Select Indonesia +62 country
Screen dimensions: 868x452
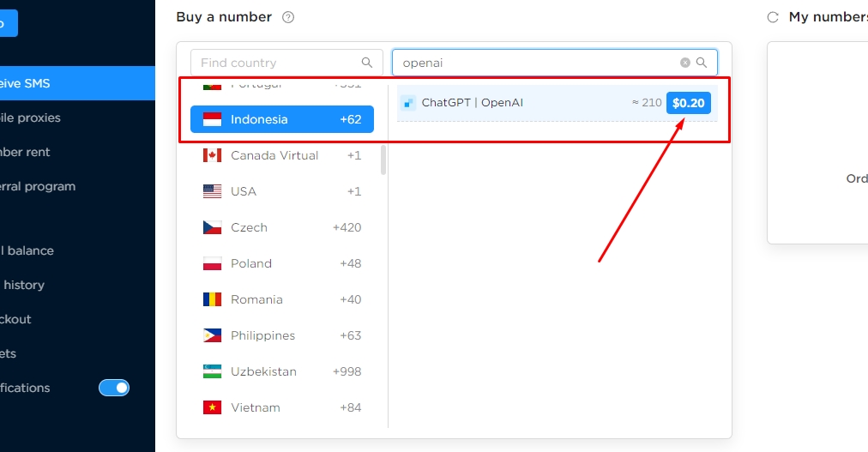(282, 119)
